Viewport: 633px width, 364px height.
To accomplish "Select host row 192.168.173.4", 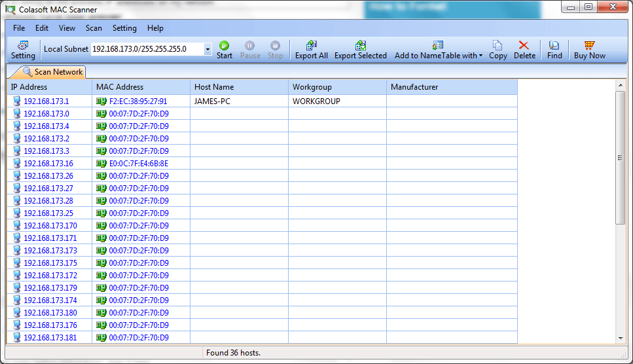I will pos(262,126).
